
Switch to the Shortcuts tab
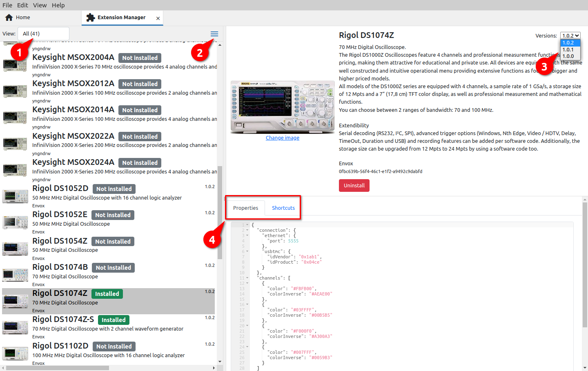(x=283, y=208)
